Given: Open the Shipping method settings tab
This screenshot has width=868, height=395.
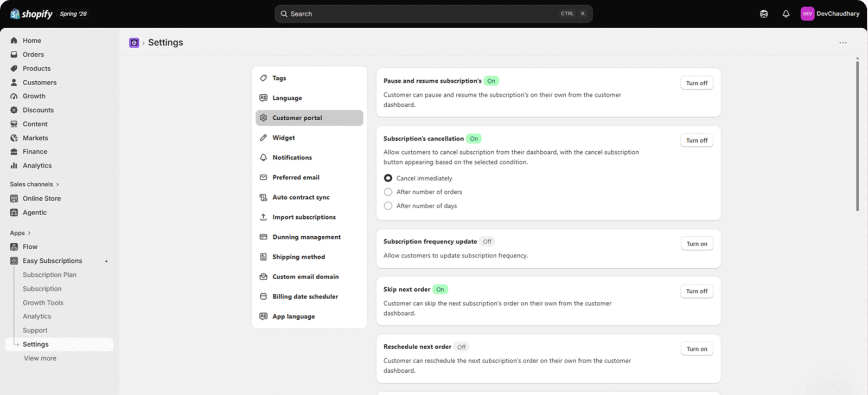Looking at the screenshot, I should coord(309,257).
